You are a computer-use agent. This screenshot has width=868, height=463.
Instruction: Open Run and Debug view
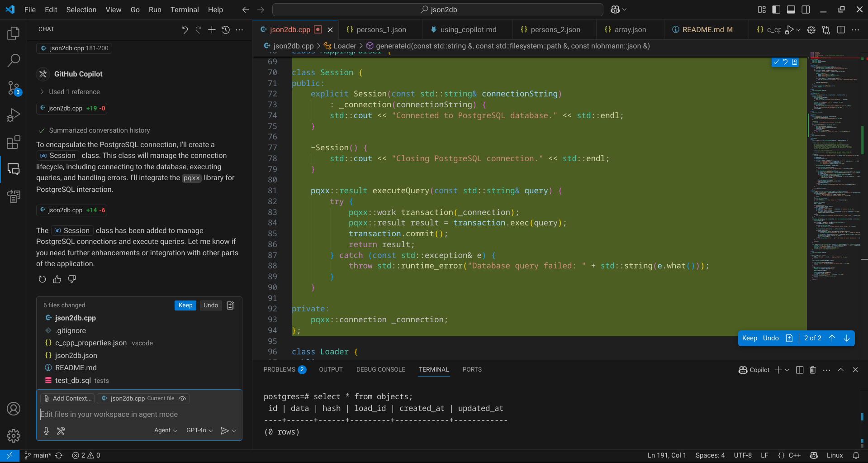[x=14, y=115]
